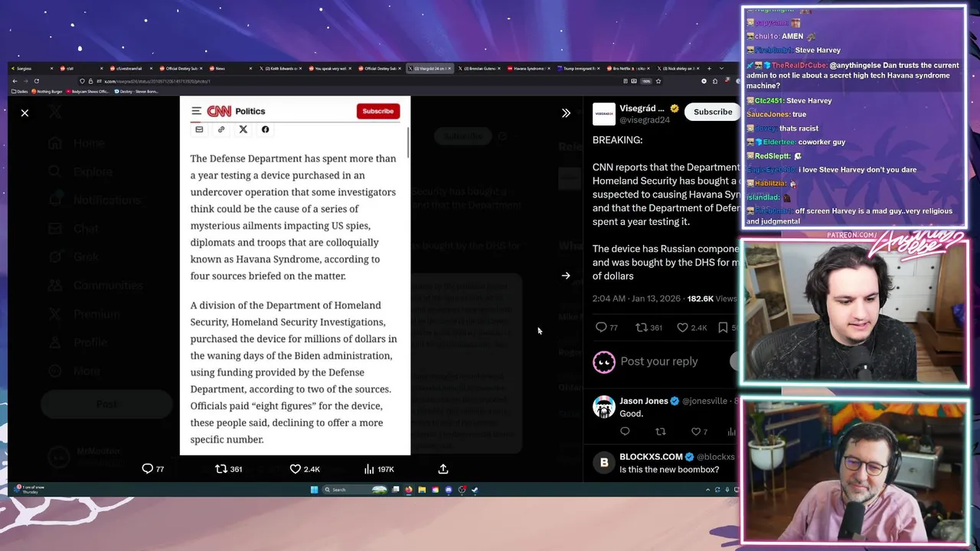The image size is (980, 551).
Task: Open the CNN hamburger menu icon
Action: pos(196,111)
